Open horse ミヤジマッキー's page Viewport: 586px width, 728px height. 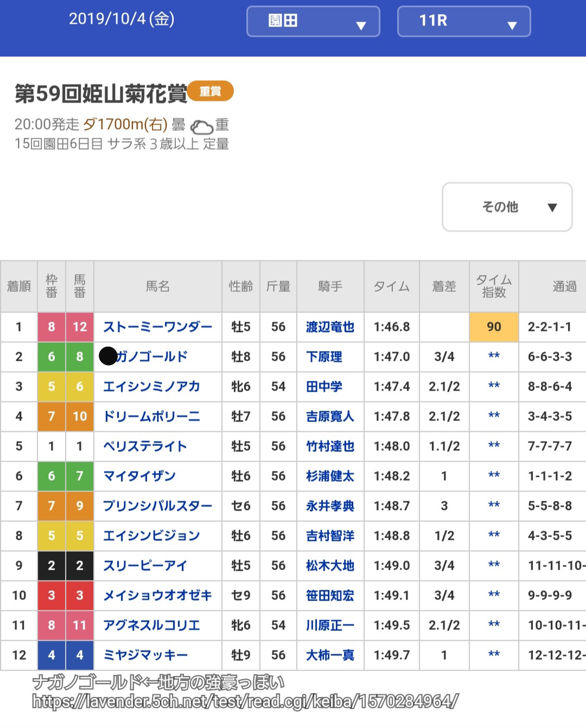[145, 655]
